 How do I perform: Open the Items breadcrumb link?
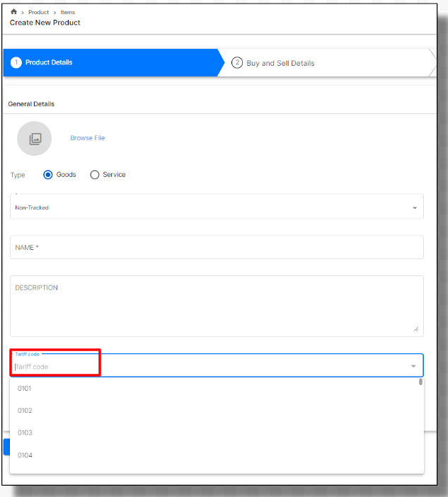[68, 12]
